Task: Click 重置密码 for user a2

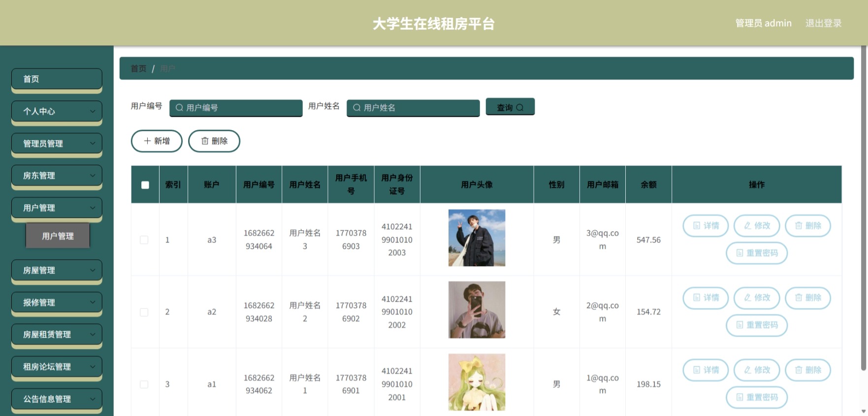Action: pyautogui.click(x=757, y=325)
